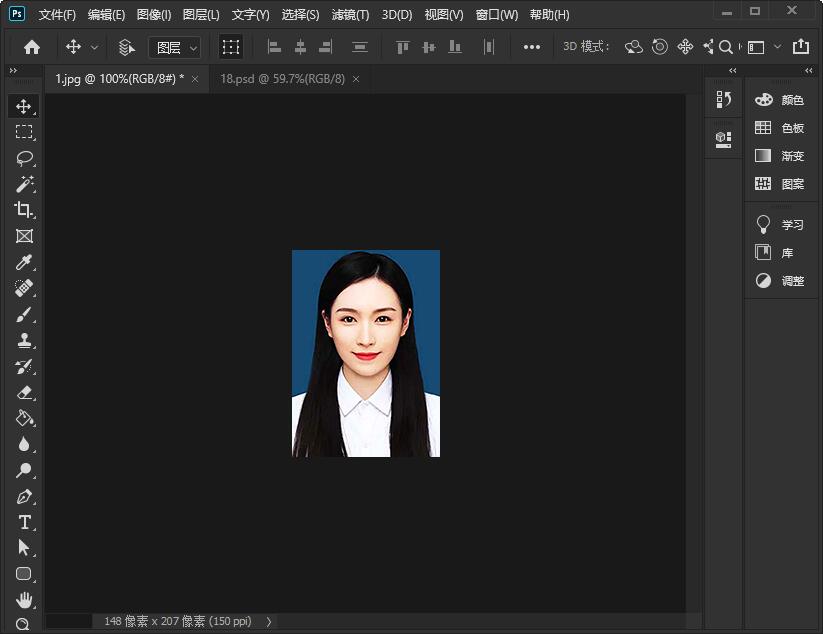Activate the Hand tool
The image size is (823, 634).
(x=24, y=600)
